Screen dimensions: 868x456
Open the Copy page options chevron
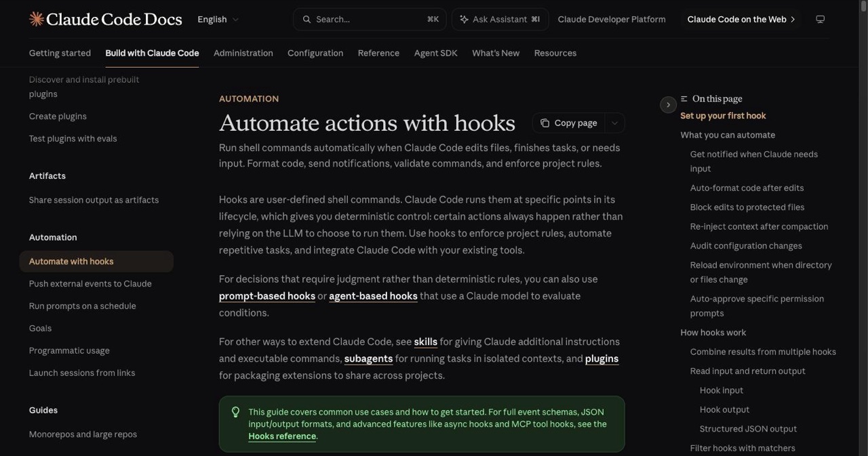(614, 123)
